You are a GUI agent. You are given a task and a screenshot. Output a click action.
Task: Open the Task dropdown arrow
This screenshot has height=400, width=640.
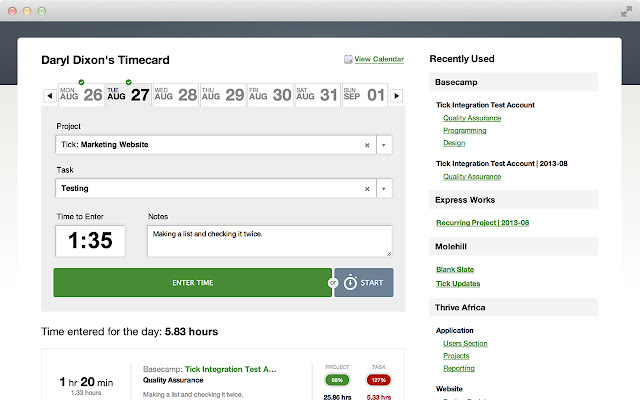(x=384, y=188)
